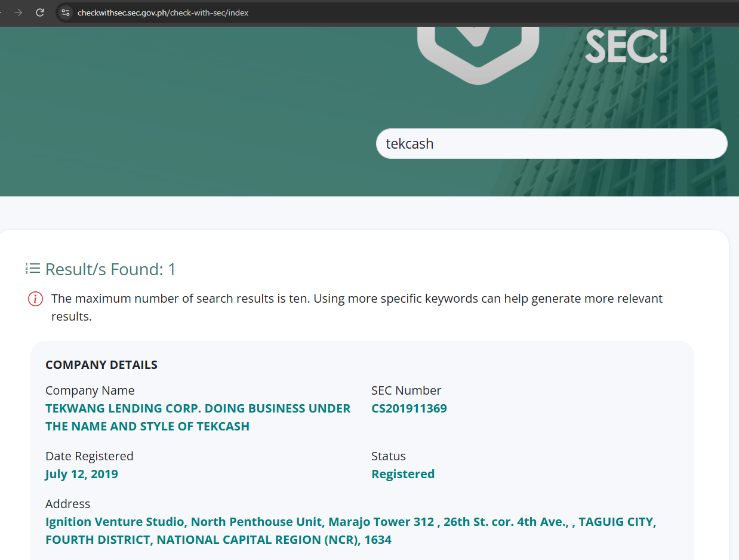This screenshot has width=739, height=560.
Task: Click the search field containing tekcash
Action: tap(552, 144)
